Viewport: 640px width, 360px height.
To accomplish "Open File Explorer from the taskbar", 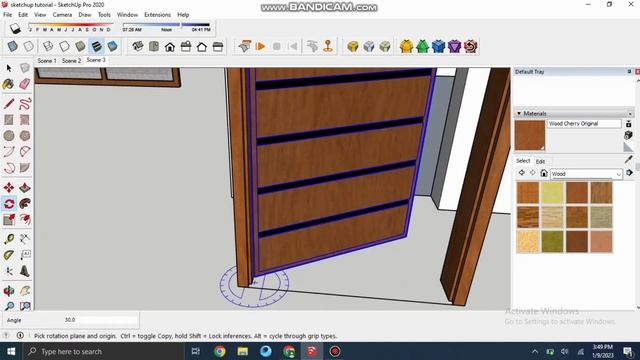I will (x=243, y=351).
